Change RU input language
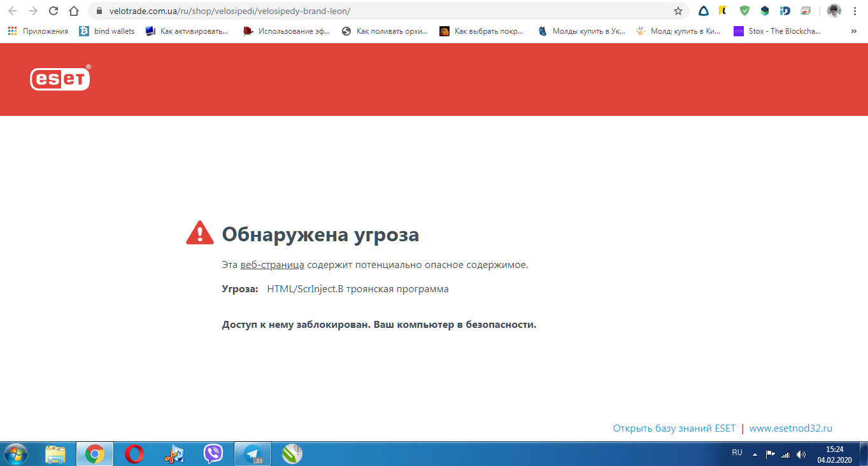Image resolution: width=868 pixels, height=466 pixels. tap(737, 453)
